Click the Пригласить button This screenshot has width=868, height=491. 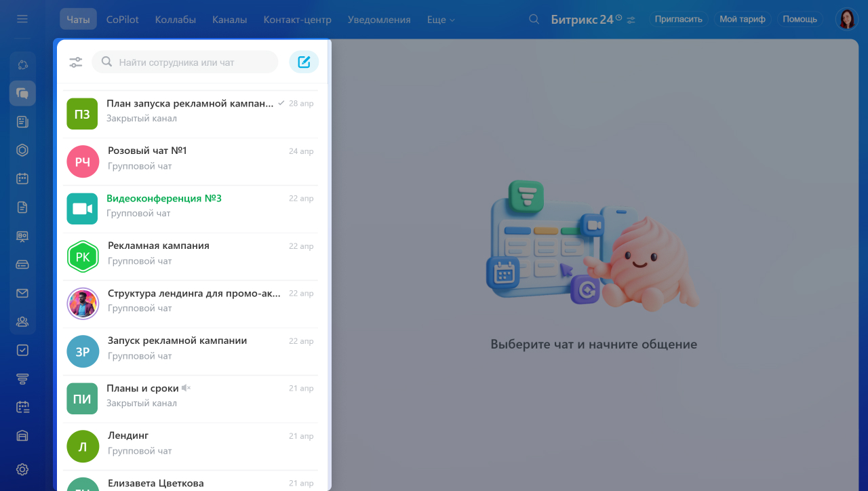678,19
